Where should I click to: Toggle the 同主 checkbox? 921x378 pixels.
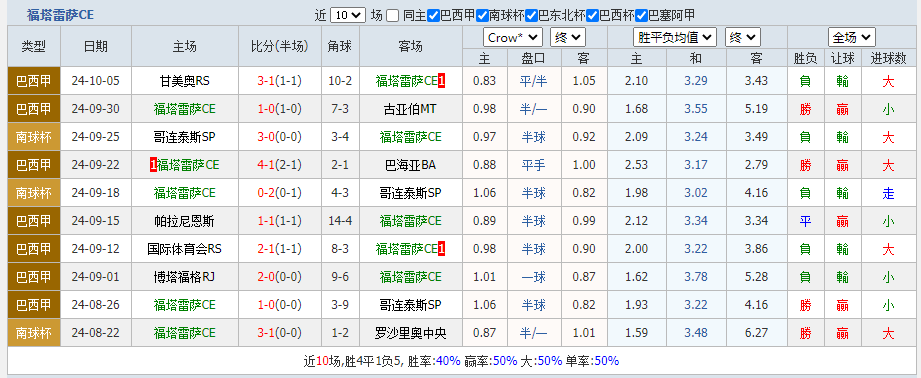point(393,15)
